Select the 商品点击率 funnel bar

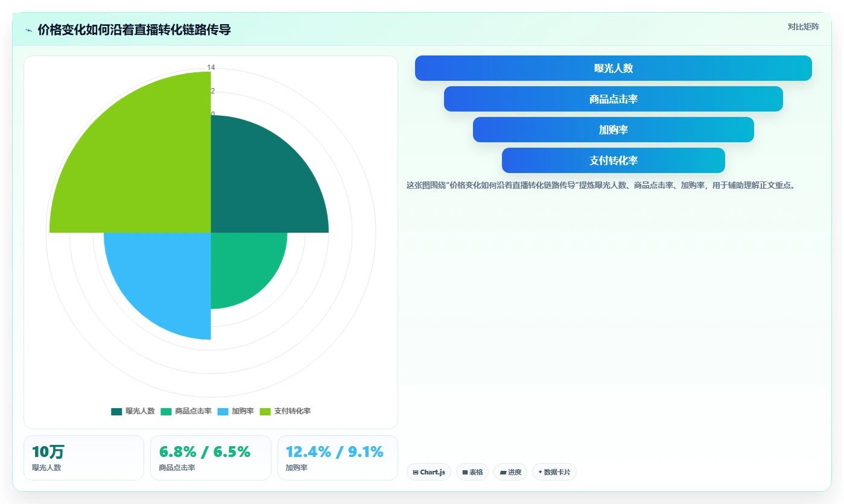click(x=613, y=99)
